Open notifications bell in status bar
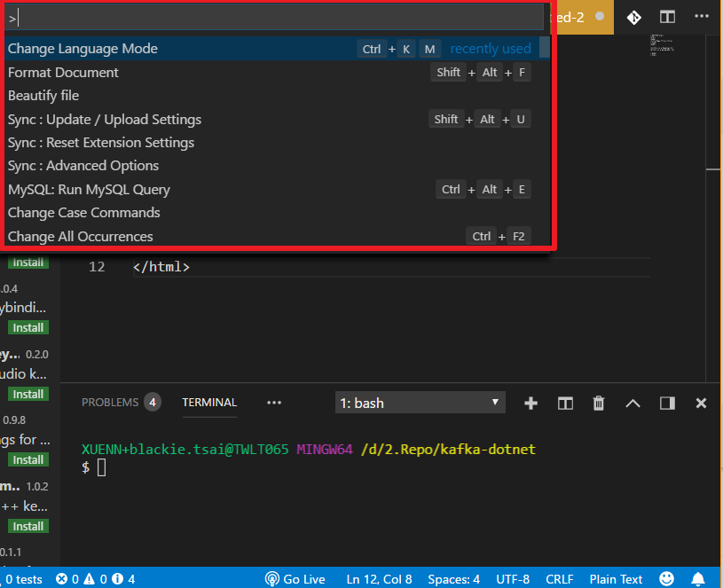Image resolution: width=723 pixels, height=588 pixels. pos(699,579)
